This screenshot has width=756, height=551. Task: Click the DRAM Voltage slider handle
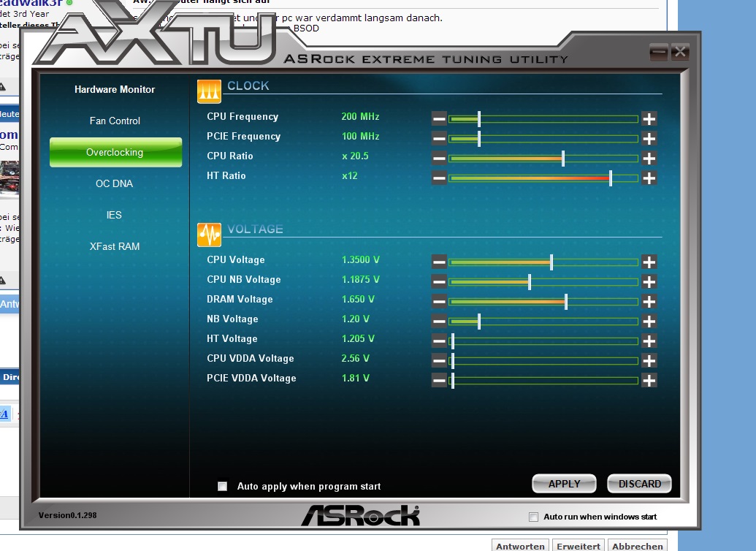[566, 302]
